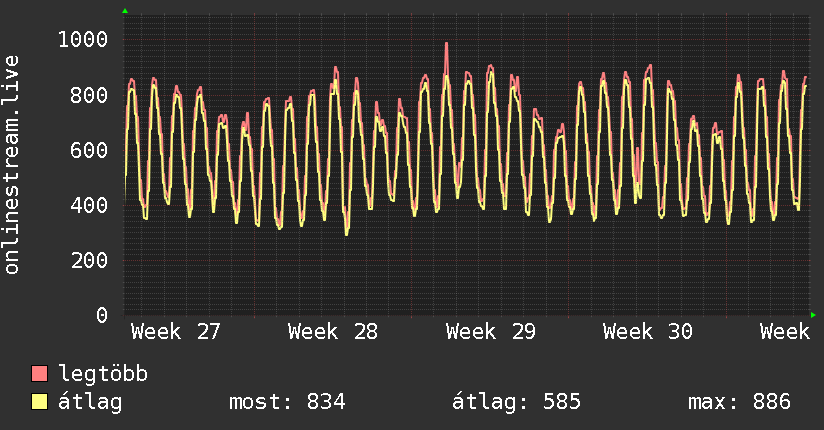Image resolution: width=824 pixels, height=430 pixels.
Task: Click the max: 886 statistic
Action: (x=739, y=402)
